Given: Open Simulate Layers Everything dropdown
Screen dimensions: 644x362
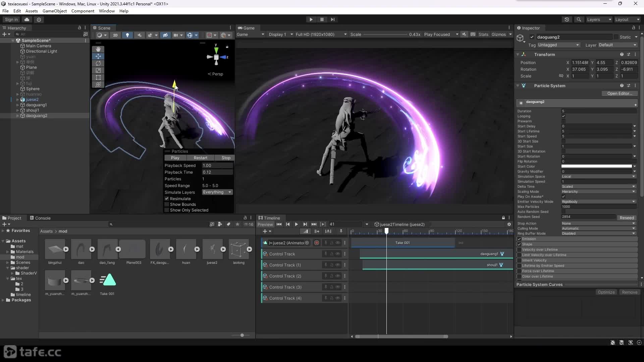Looking at the screenshot, I should pos(217,192).
